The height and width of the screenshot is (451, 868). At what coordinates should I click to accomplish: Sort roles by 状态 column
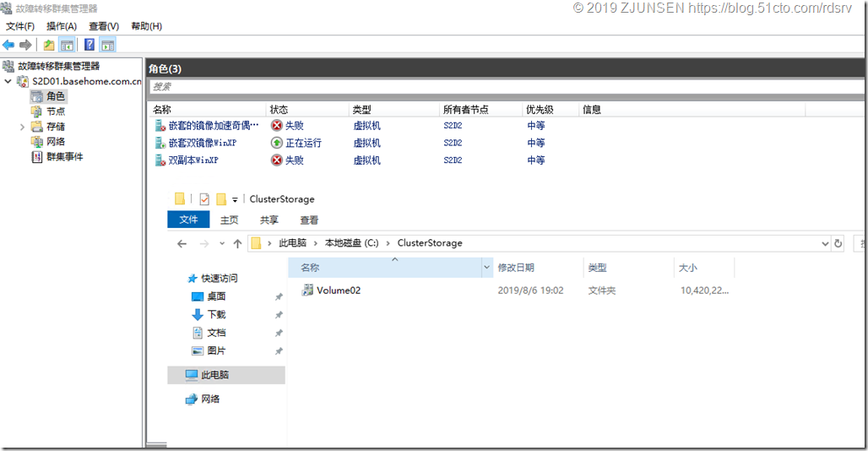(x=307, y=110)
